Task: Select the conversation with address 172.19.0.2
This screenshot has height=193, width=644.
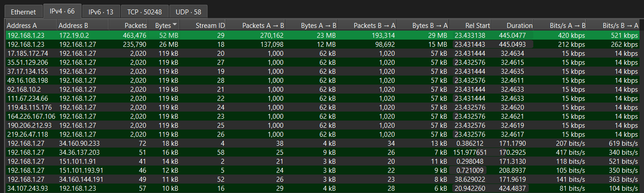Action: coord(75,35)
